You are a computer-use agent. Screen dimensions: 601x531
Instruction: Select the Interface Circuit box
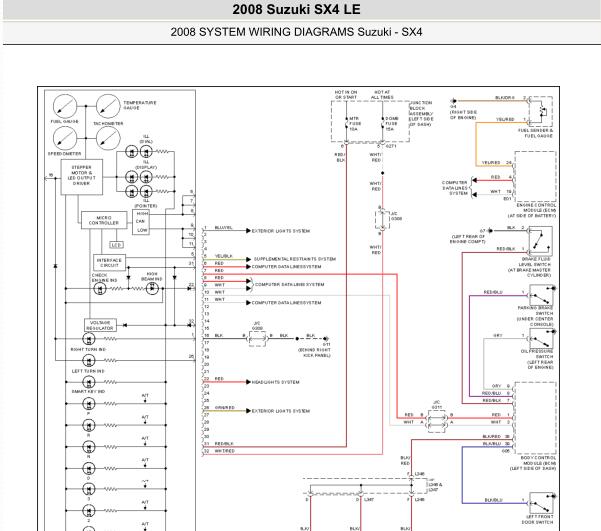[109, 263]
